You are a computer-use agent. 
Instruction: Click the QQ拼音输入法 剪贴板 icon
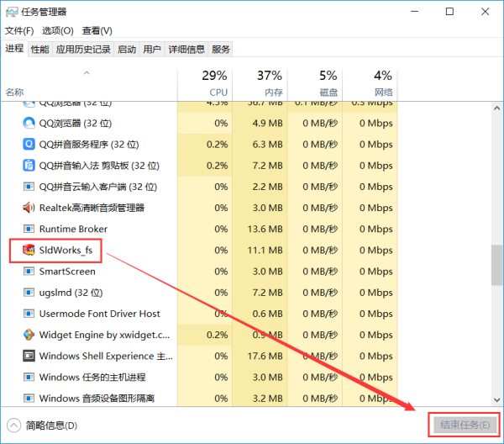(29, 166)
